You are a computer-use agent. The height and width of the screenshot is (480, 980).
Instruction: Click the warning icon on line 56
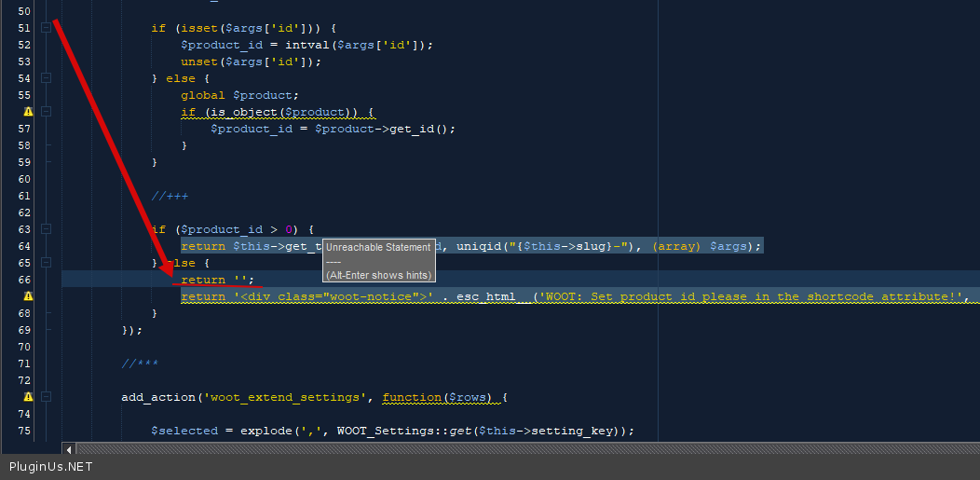click(x=28, y=112)
